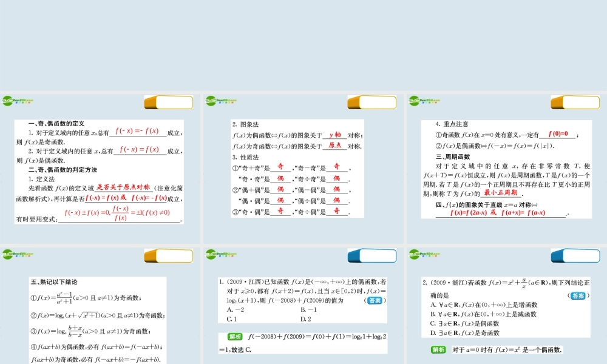
Task: Click the red answer 最小正周期
Action: point(501,193)
